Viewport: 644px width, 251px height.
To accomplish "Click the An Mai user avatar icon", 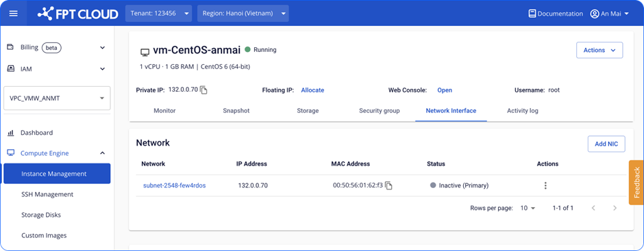I will 594,14.
